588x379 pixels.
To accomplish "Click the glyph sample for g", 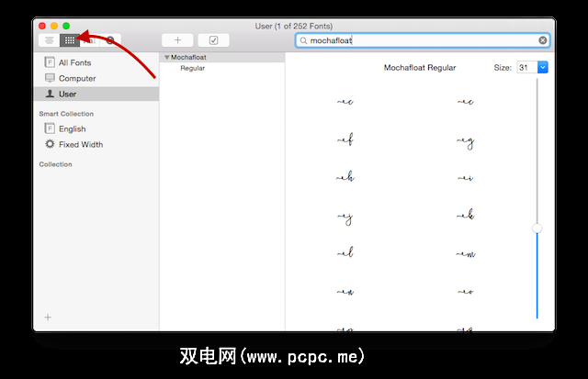I will point(466,142).
